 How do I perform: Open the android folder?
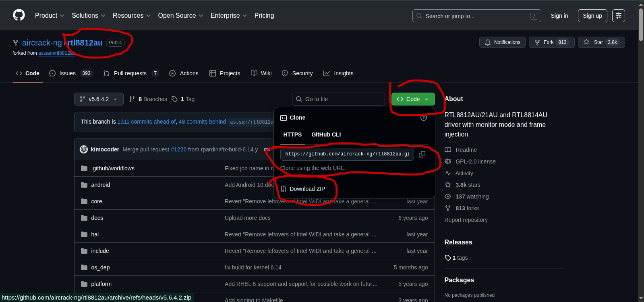[x=100, y=185]
